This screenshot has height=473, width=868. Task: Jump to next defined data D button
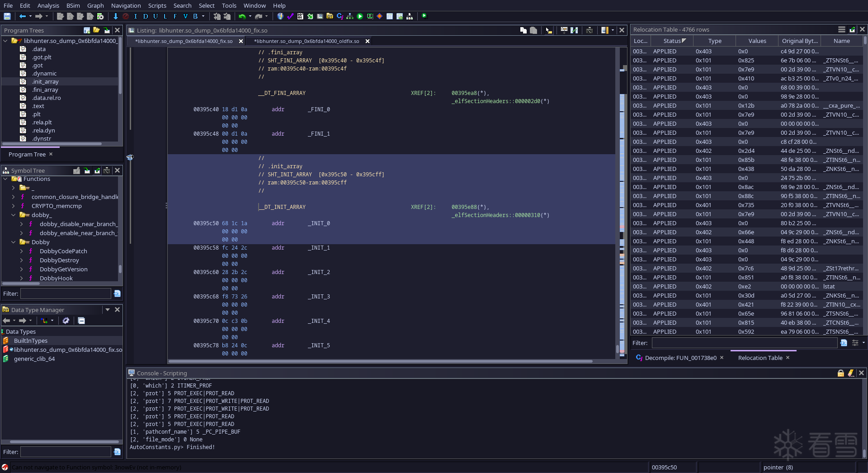pyautogui.click(x=146, y=16)
